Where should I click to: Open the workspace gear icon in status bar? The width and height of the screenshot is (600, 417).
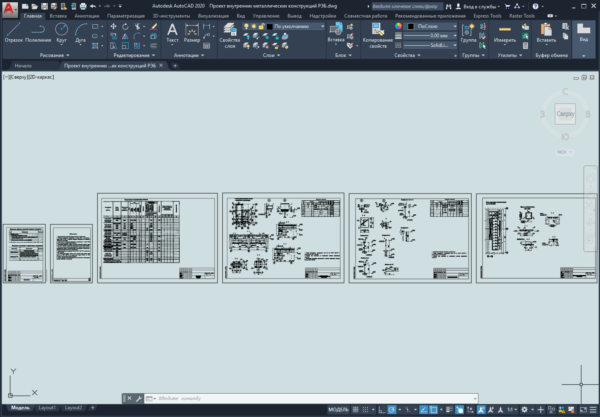(x=524, y=410)
